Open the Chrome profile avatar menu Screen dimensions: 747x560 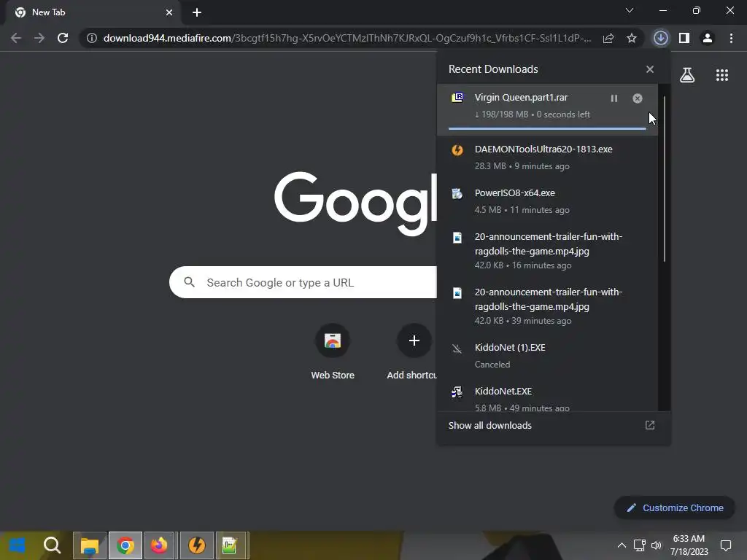coord(708,38)
